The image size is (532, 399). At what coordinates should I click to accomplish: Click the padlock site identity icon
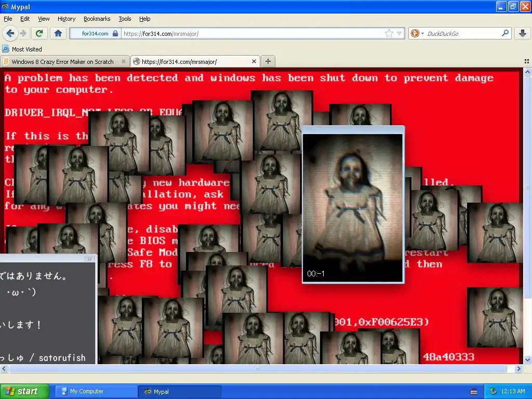(x=115, y=33)
